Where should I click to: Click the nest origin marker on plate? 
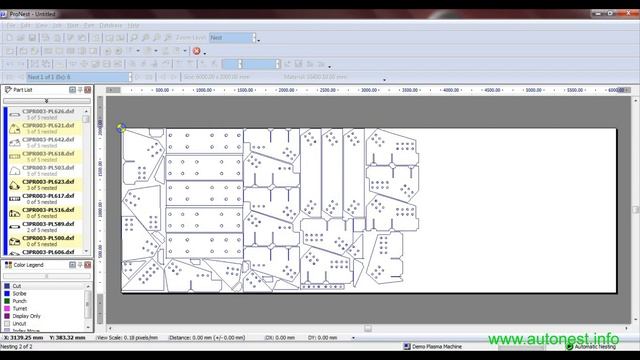tap(121, 128)
